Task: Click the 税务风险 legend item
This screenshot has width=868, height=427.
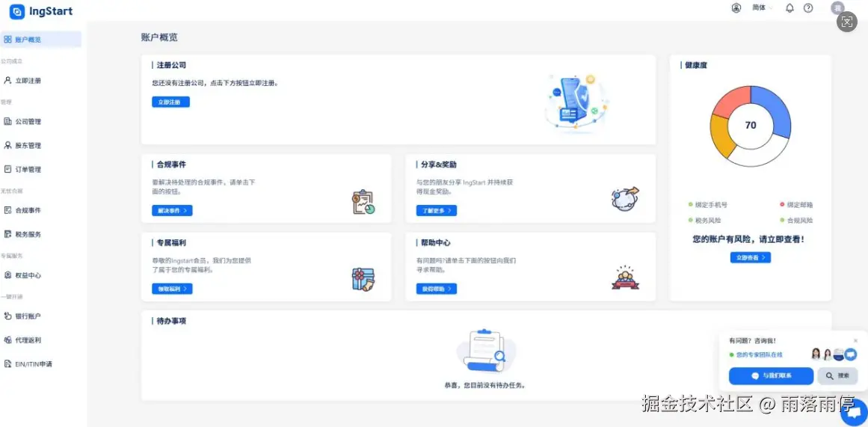Action: (x=704, y=221)
